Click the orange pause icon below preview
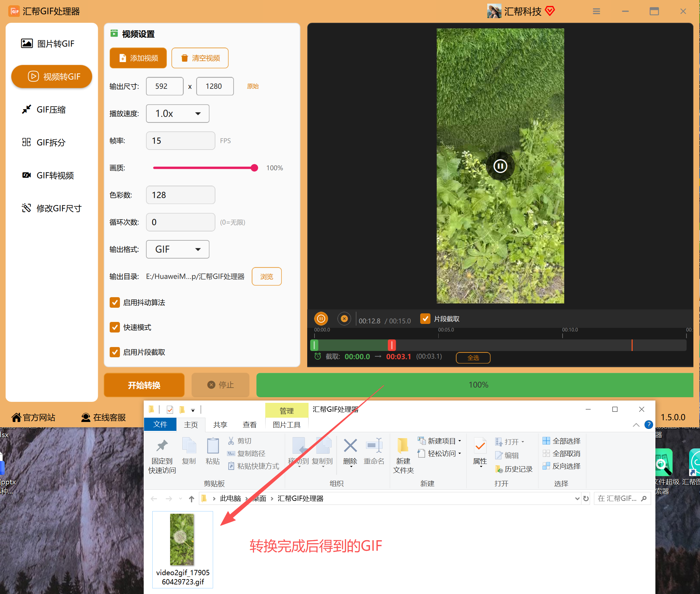 click(321, 319)
